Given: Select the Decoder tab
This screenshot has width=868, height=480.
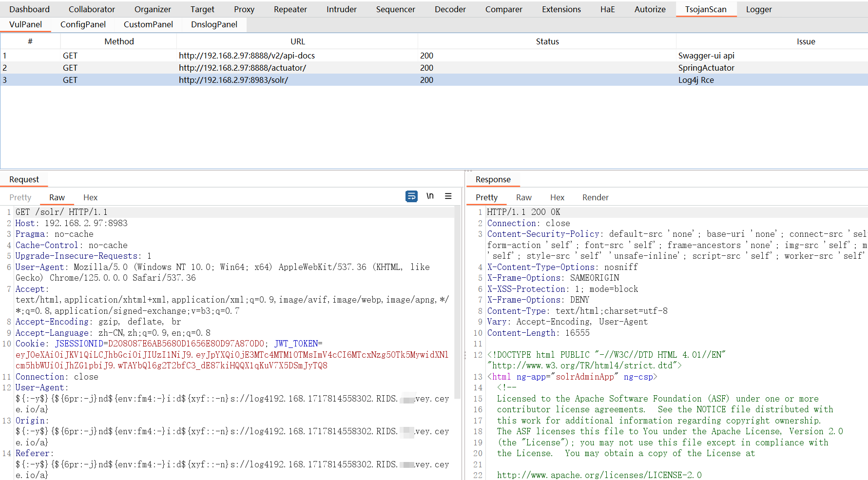Looking at the screenshot, I should [x=450, y=9].
